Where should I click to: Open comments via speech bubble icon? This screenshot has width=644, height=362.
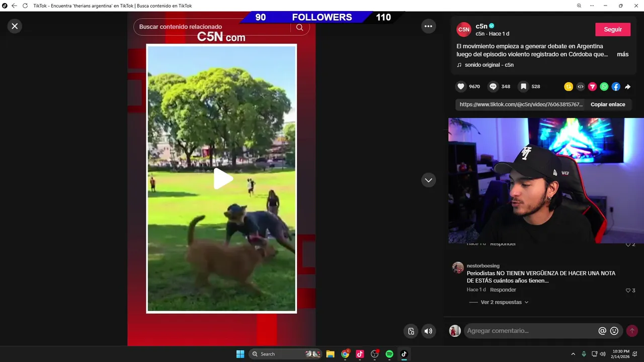pos(493,86)
